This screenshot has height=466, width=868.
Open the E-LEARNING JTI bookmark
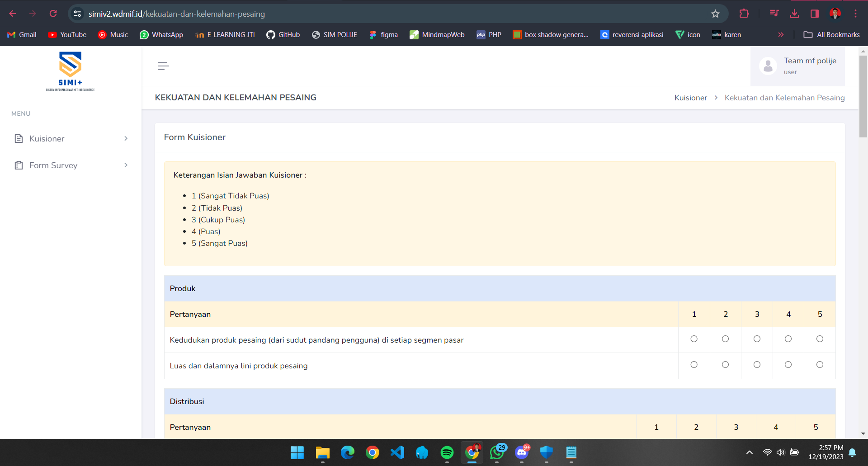225,35
